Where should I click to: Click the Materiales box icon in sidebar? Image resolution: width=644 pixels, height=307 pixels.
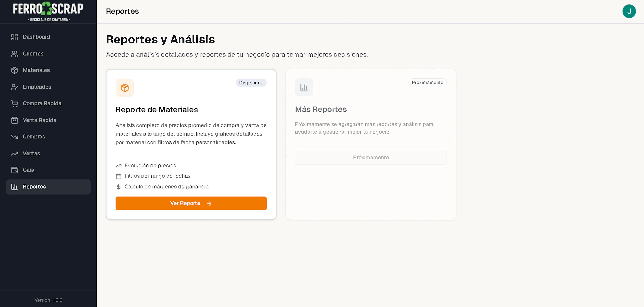point(14,70)
